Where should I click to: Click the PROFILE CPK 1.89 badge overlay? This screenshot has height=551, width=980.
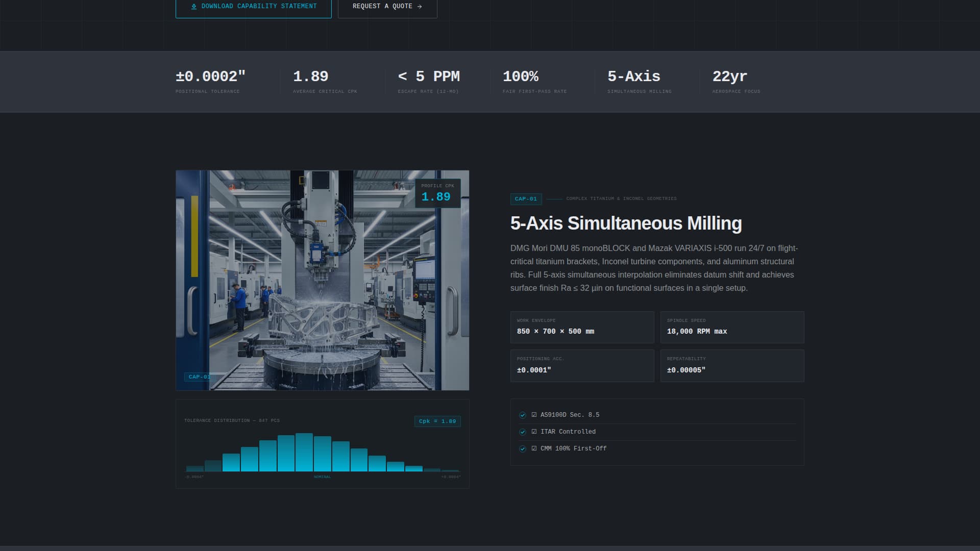point(437,192)
